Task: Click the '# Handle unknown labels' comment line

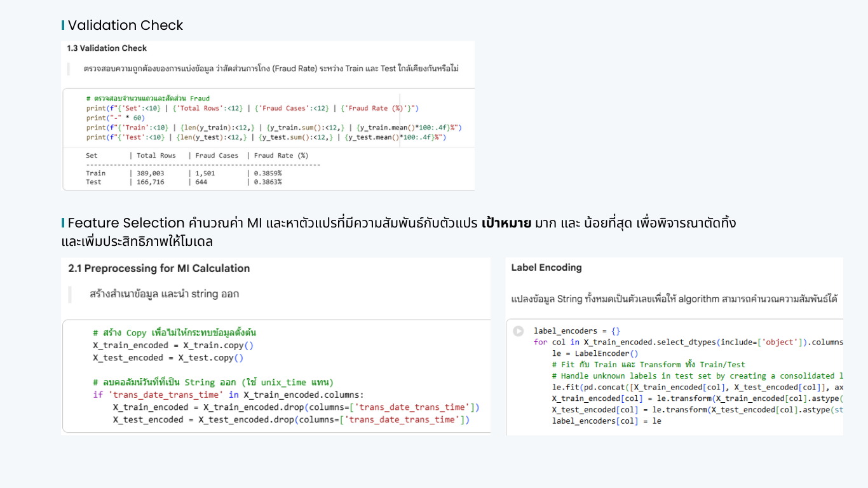Action: 697,376
